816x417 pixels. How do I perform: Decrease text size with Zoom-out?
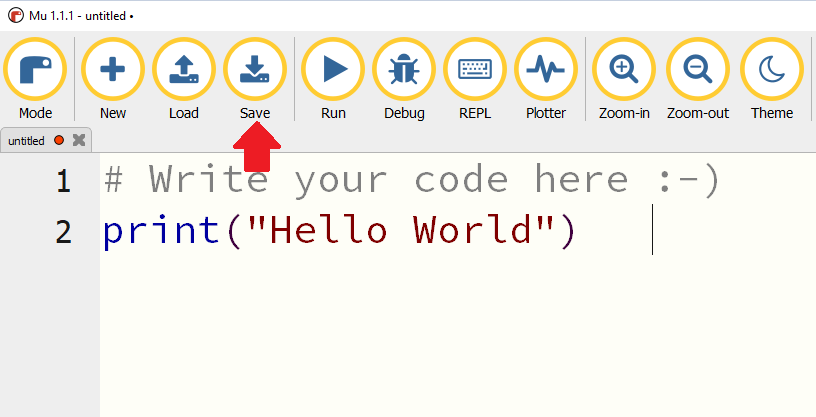pos(698,69)
